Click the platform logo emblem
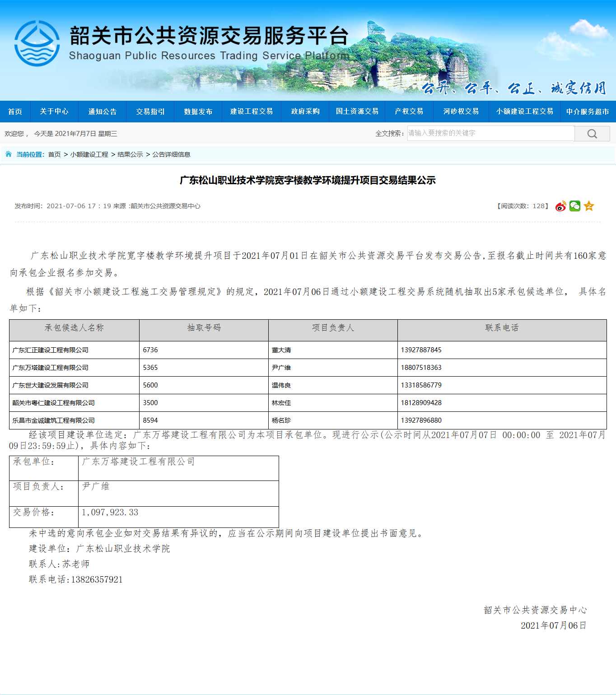The image size is (616, 695). [x=37, y=43]
